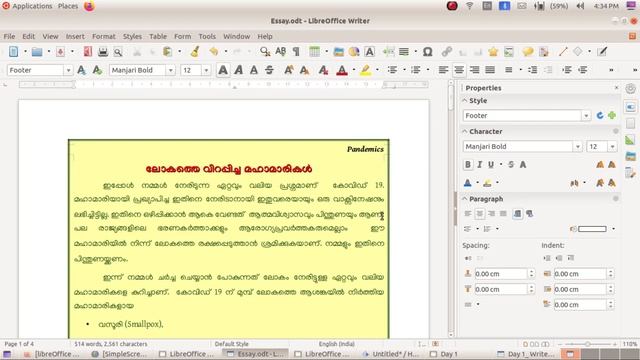The image size is (640, 360).
Task: Open a file using the folder icon
Action: (37, 51)
